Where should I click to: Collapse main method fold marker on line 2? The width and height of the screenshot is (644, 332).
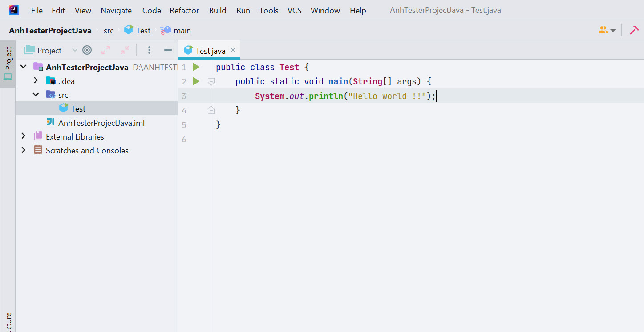coord(211,81)
